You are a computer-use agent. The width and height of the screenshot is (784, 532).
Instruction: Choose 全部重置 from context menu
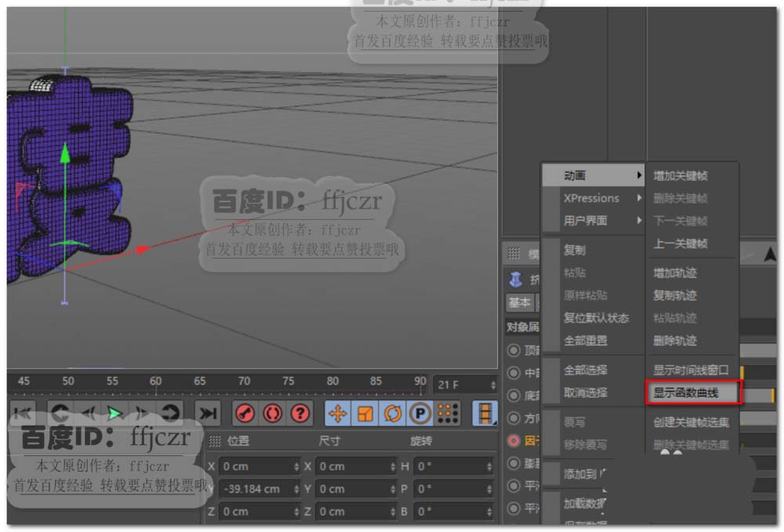(593, 341)
